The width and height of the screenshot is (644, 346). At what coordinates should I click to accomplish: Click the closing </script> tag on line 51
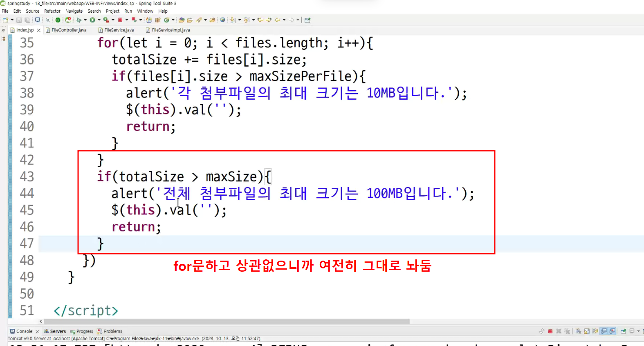tap(86, 310)
